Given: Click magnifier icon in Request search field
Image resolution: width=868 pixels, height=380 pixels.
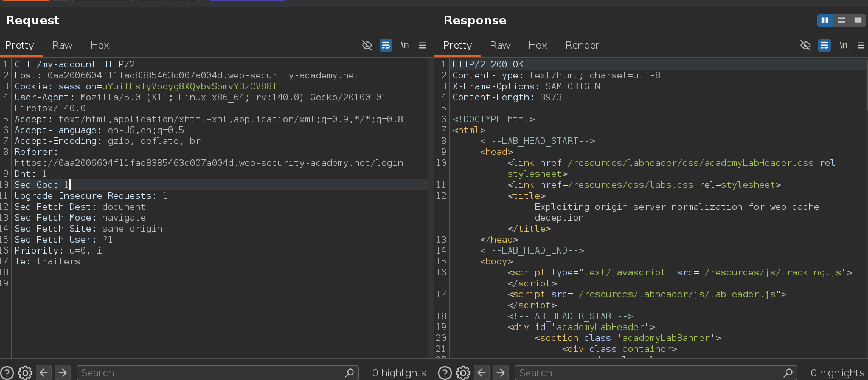Looking at the screenshot, I should (x=349, y=373).
